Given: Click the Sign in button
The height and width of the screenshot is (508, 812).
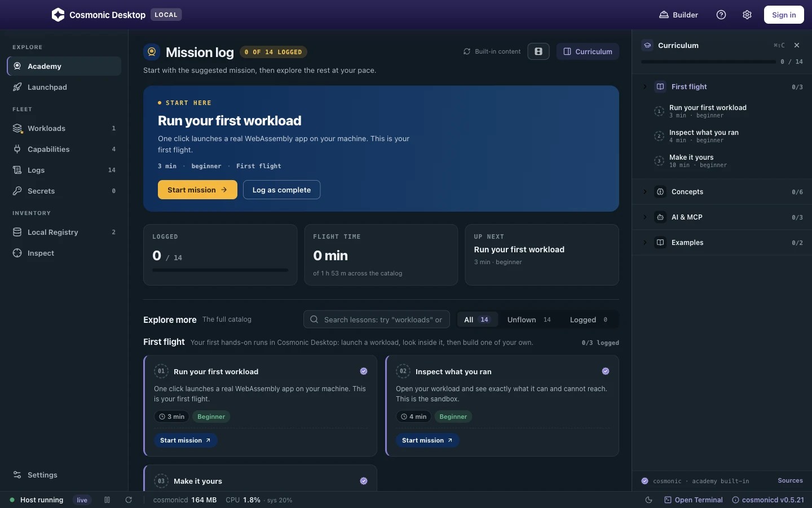Looking at the screenshot, I should point(784,15).
